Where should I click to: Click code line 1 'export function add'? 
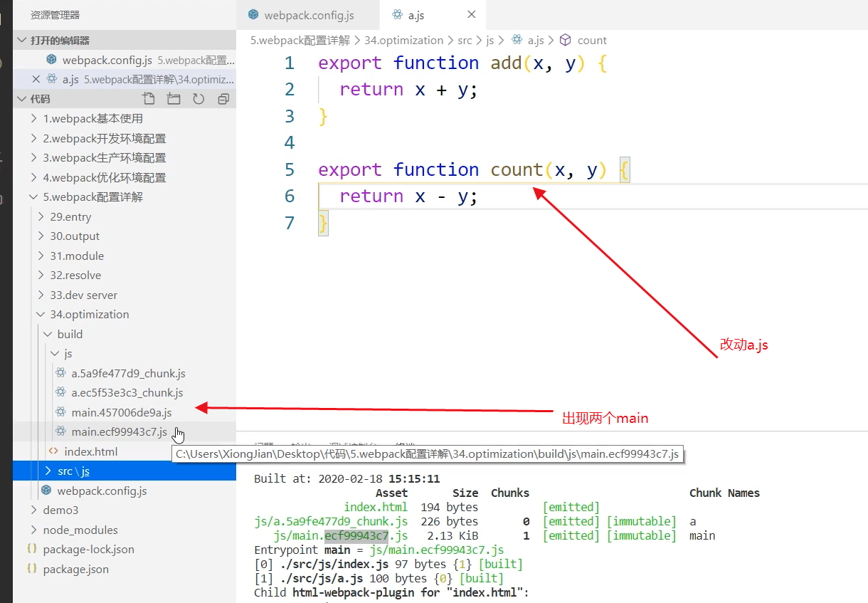pyautogui.click(x=462, y=63)
